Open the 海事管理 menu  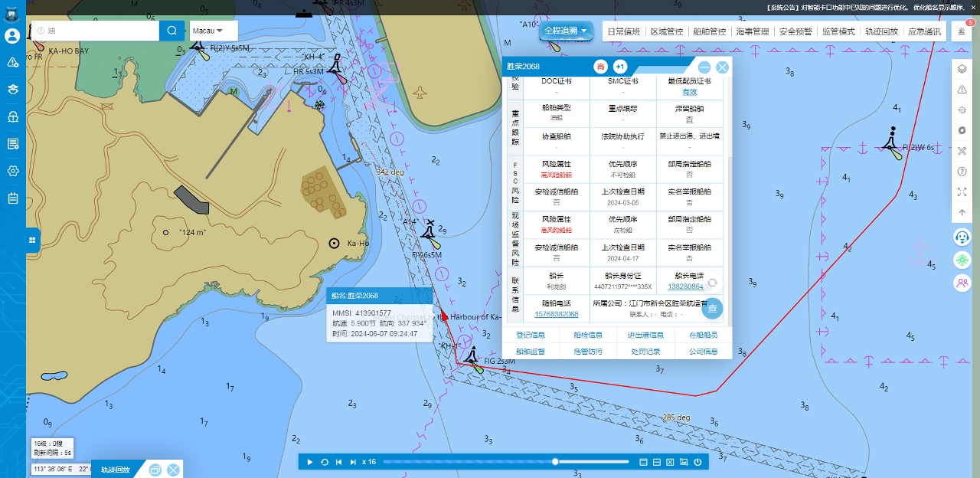752,31
